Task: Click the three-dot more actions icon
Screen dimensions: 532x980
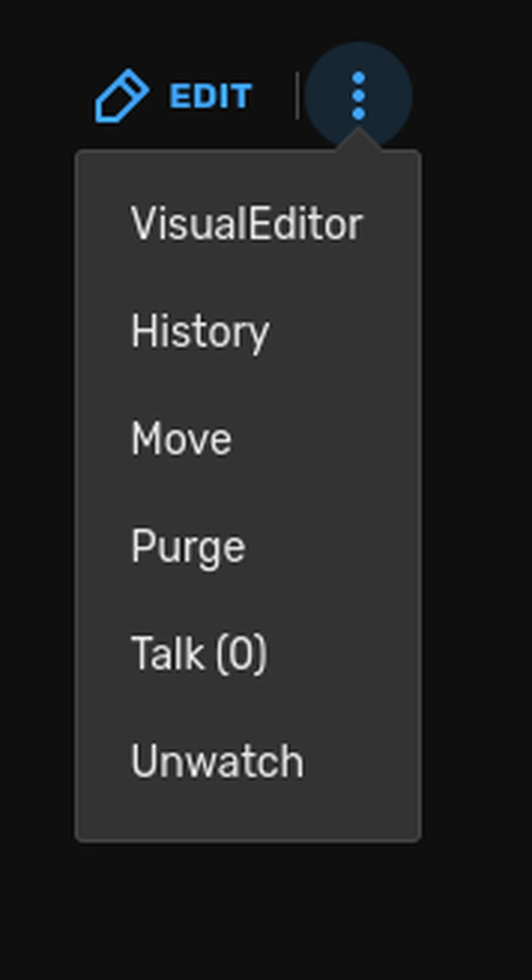Action: (359, 96)
